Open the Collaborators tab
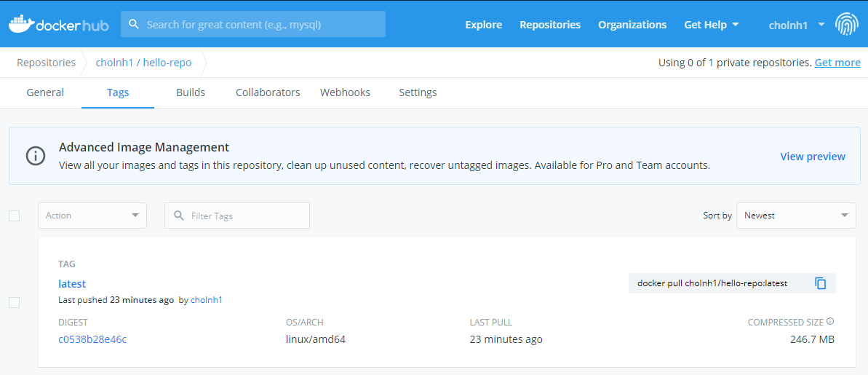The height and width of the screenshot is (375, 868). (268, 92)
